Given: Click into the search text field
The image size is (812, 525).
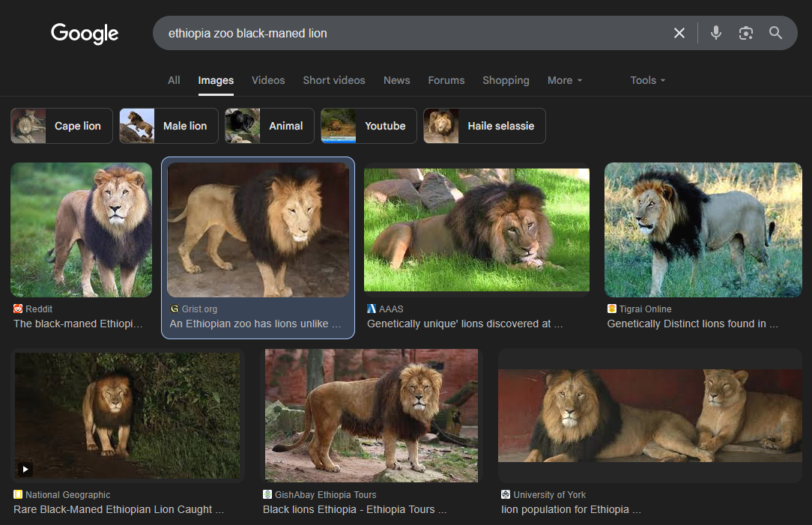Looking at the screenshot, I should pyautogui.click(x=414, y=33).
